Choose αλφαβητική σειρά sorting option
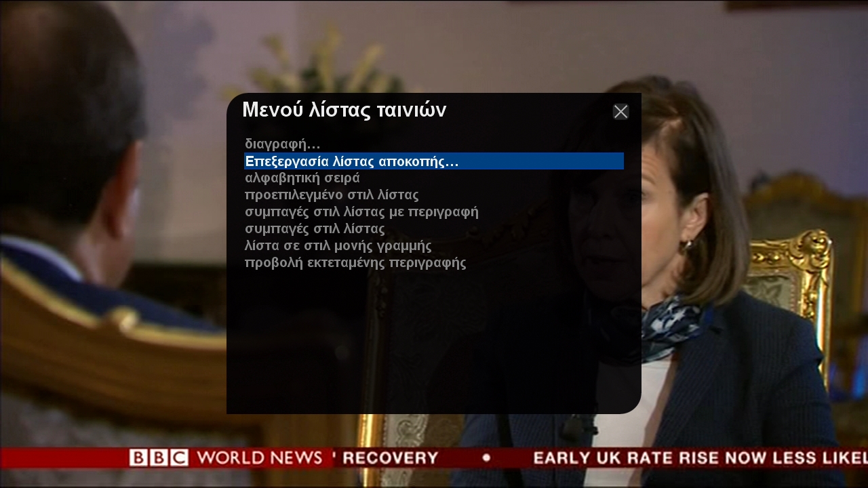The image size is (868, 488). pos(434,178)
